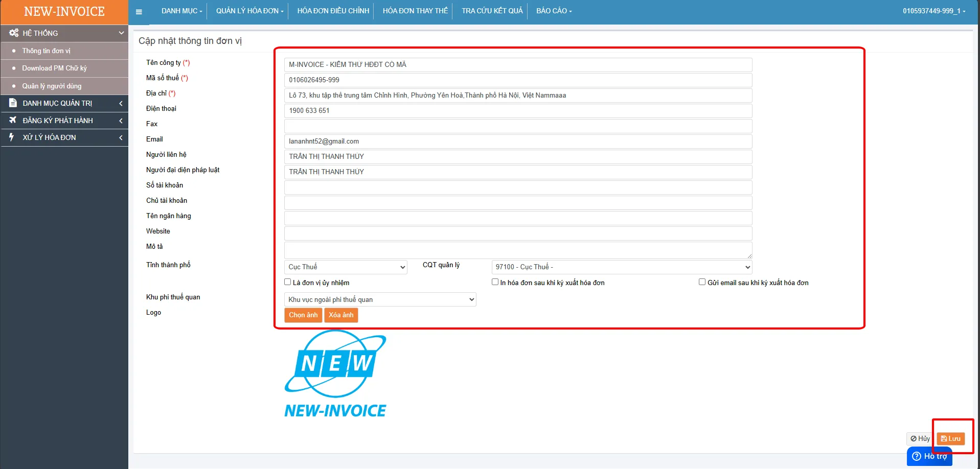Viewport: 980px width, 469px height.
Task: Click the Người đại diện pháp luật field
Action: pyautogui.click(x=518, y=172)
